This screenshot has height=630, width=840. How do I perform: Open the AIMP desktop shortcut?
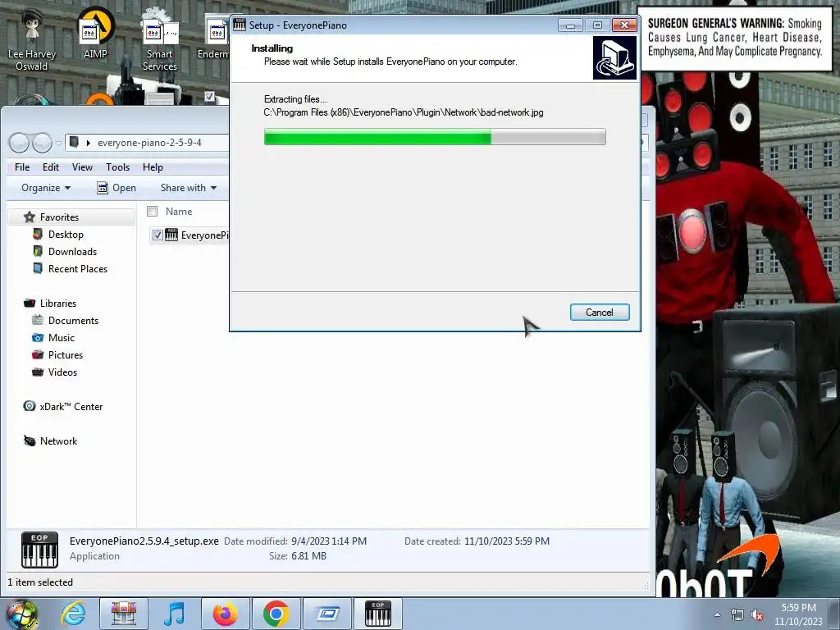pos(95,33)
